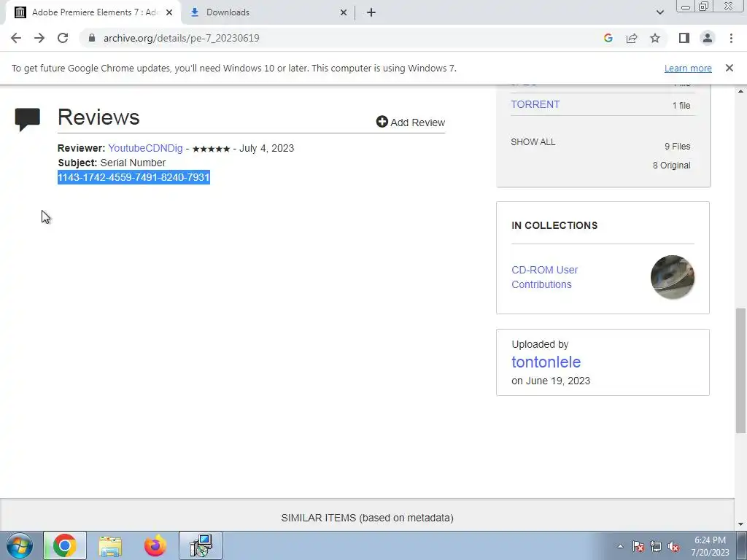
Task: Click the muted volume tray icon
Action: pos(673,546)
